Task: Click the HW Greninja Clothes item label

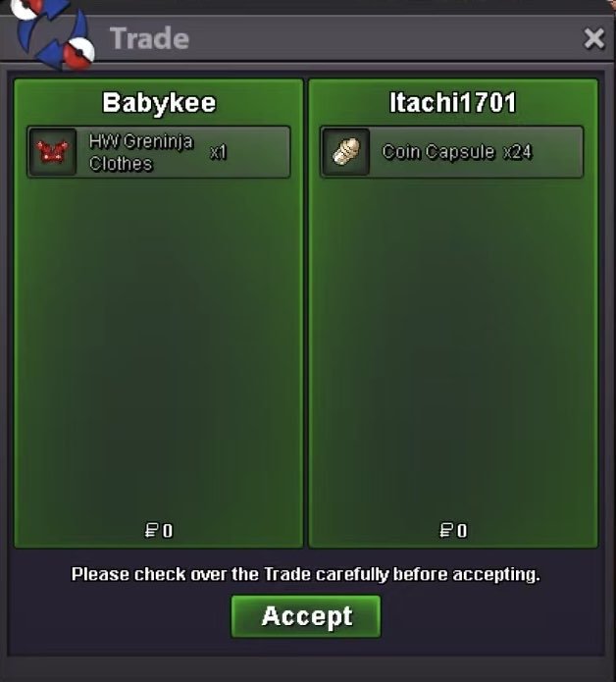Action: click(x=141, y=153)
